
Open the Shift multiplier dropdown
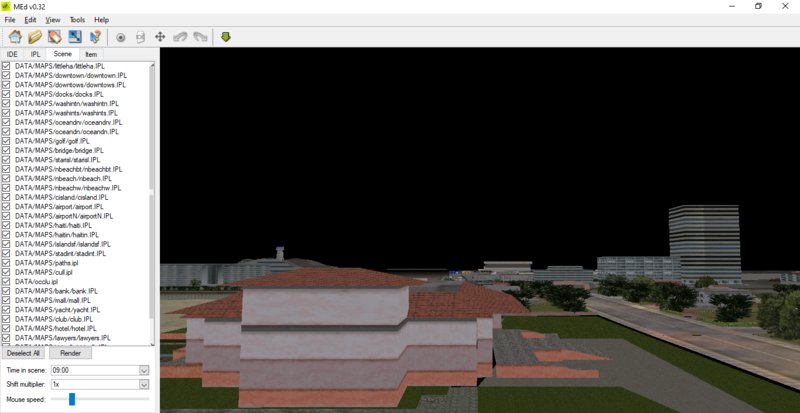click(144, 384)
